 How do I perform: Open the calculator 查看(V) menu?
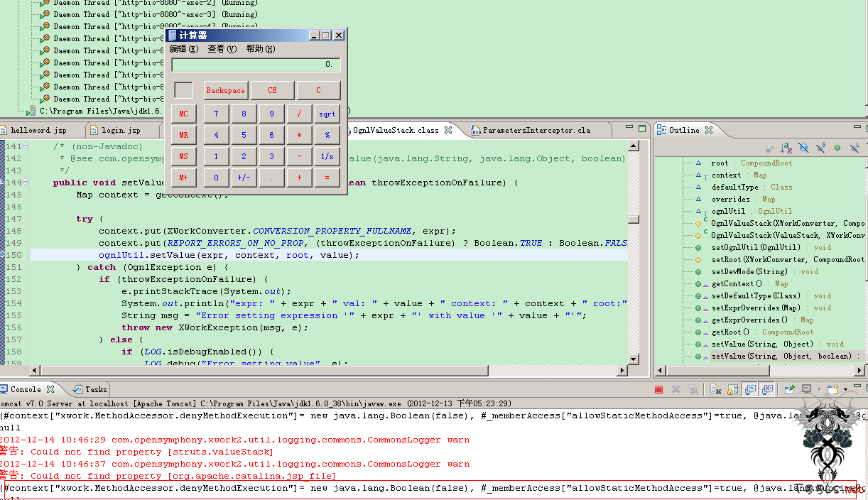(x=222, y=49)
